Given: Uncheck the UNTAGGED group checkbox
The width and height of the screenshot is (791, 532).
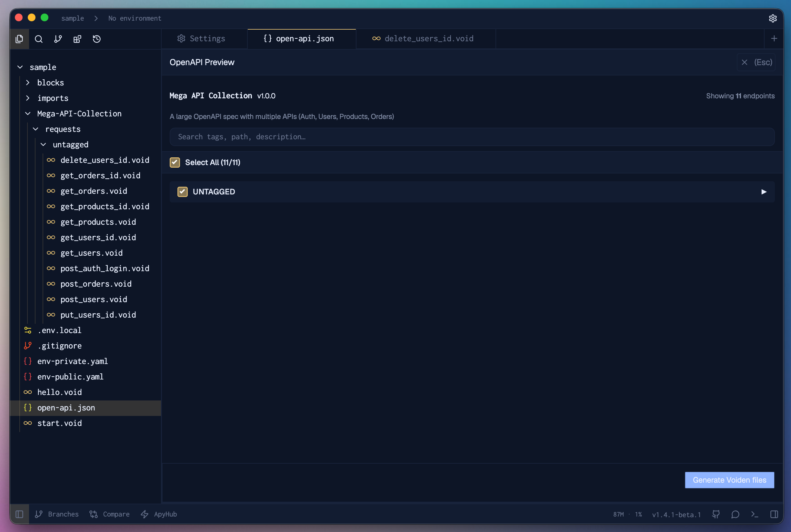Looking at the screenshot, I should tap(183, 192).
